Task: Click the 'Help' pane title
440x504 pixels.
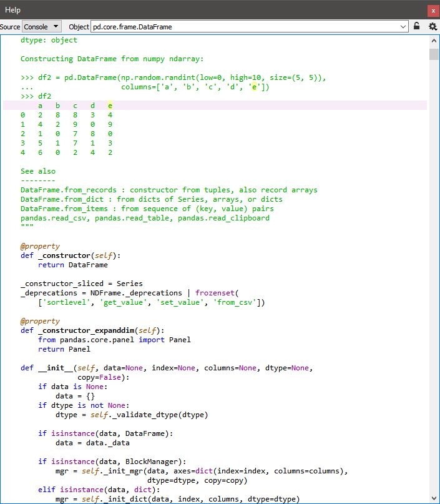Action: click(x=12, y=10)
